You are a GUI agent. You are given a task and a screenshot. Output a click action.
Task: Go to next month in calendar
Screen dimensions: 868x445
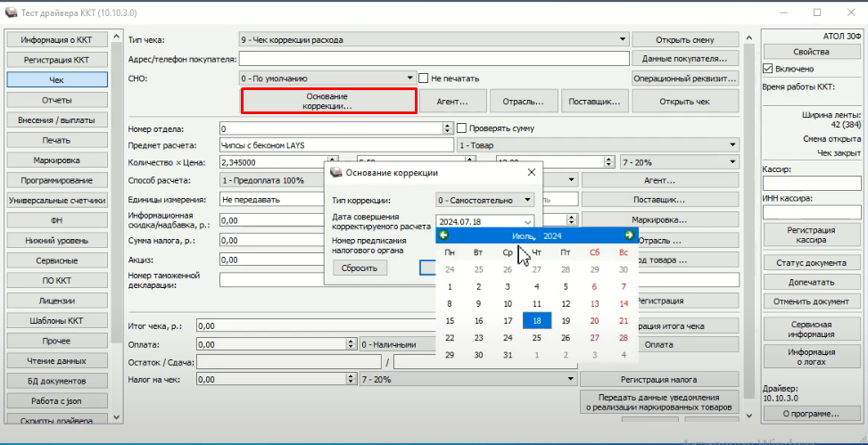[x=629, y=235]
